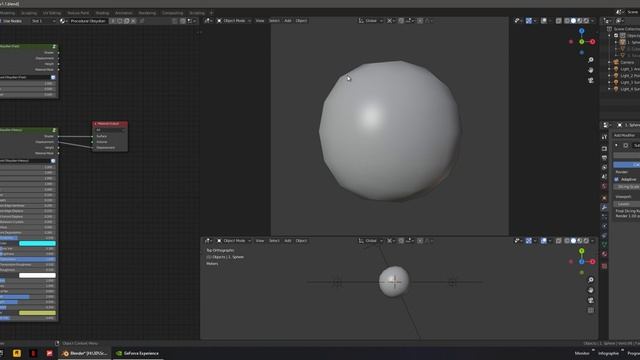Toggle overlays in the upper viewport header
The image size is (640, 360).
pos(544,21)
